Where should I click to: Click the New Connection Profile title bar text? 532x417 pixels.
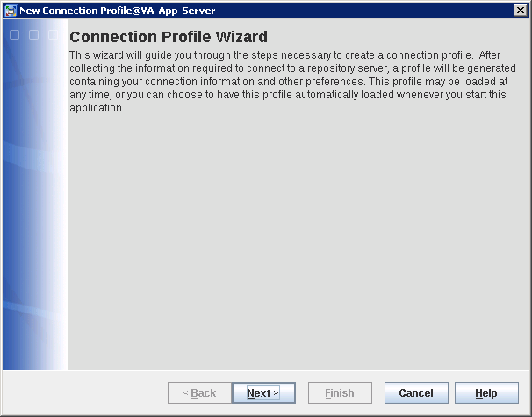point(117,11)
